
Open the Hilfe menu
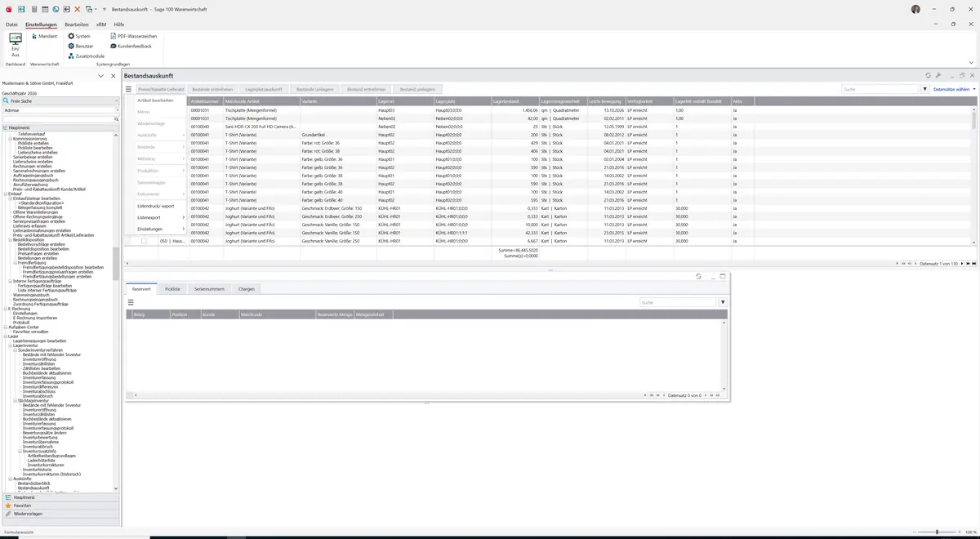pyautogui.click(x=119, y=24)
